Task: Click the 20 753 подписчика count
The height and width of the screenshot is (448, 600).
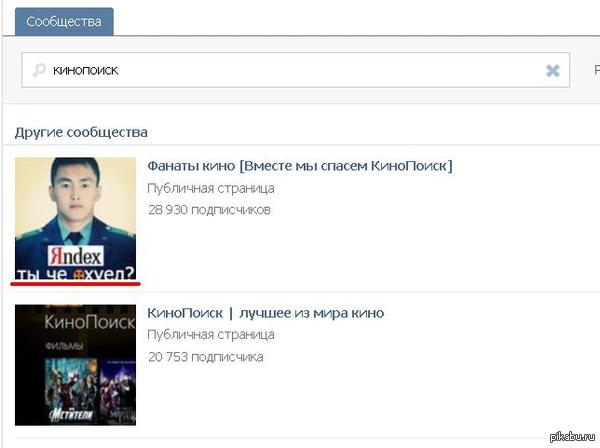Action: click(x=205, y=356)
